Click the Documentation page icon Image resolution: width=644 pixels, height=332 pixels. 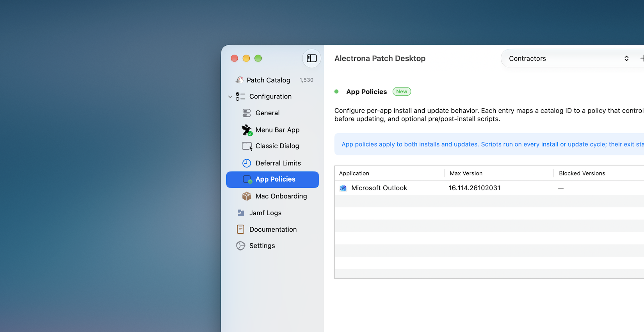click(240, 229)
